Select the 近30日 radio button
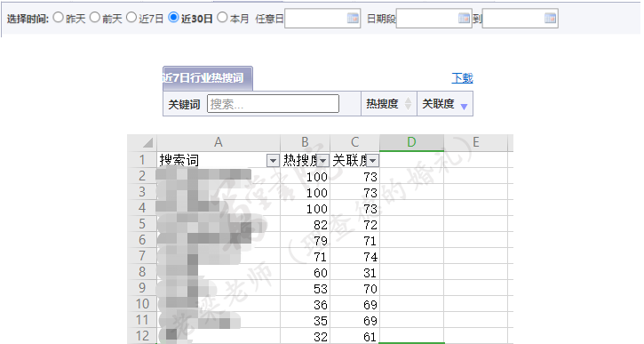This screenshot has width=644, height=344. click(x=174, y=17)
